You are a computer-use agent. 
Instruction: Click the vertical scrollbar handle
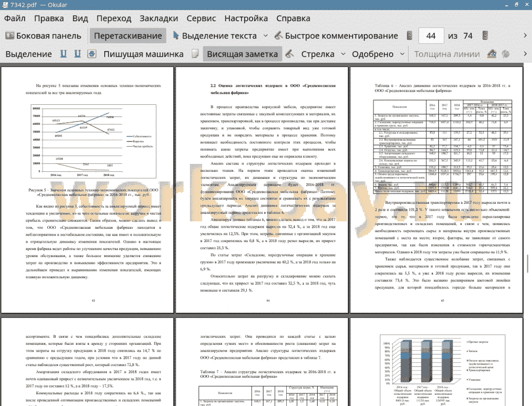point(527,264)
